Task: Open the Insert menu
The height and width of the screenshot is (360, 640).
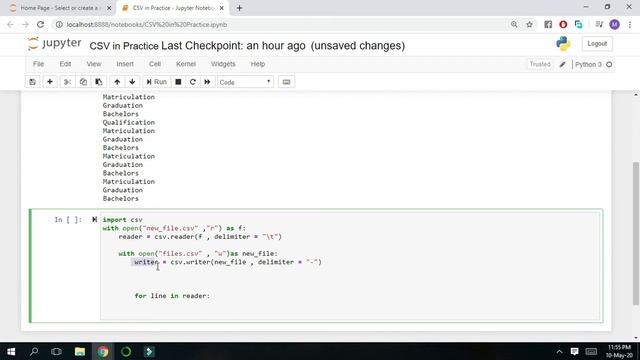Action: click(x=125, y=64)
